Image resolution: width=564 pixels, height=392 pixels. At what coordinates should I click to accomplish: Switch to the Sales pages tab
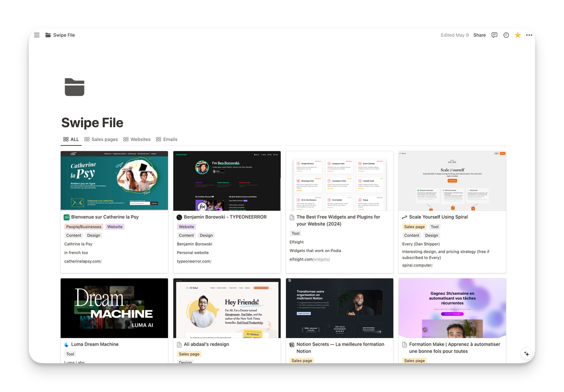click(101, 139)
